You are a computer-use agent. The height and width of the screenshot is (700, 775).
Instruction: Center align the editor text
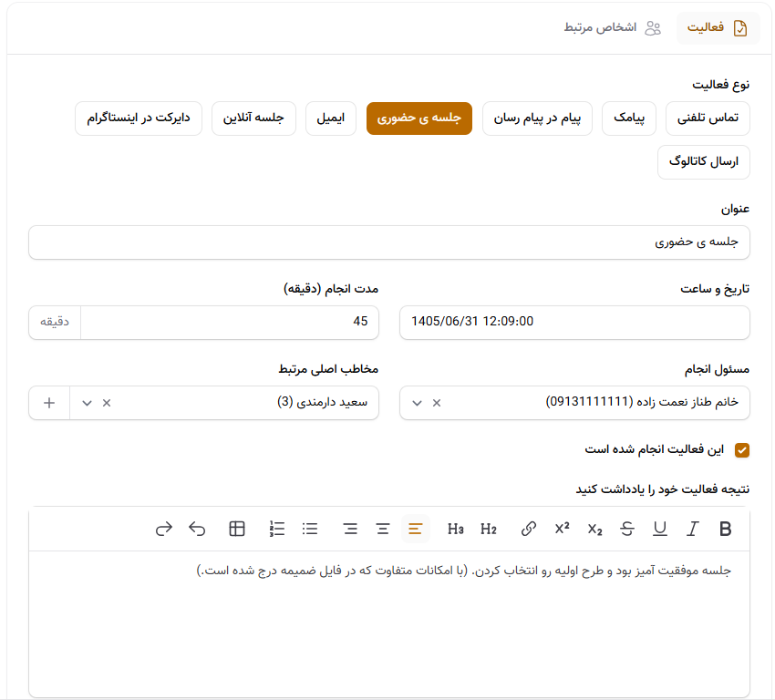tap(383, 529)
